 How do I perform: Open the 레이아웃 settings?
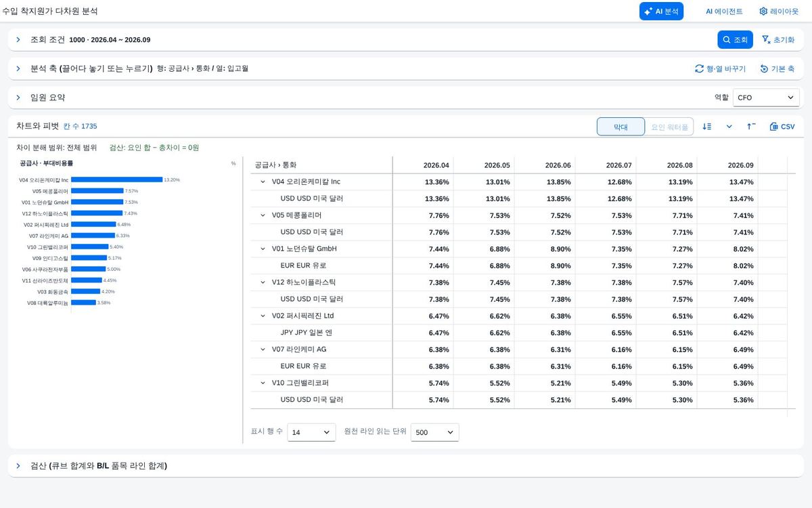779,12
